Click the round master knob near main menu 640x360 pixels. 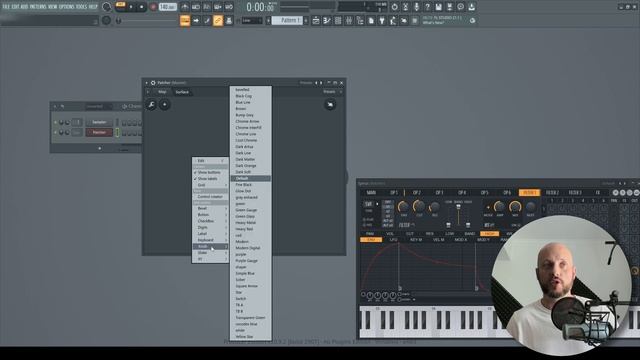107,7
